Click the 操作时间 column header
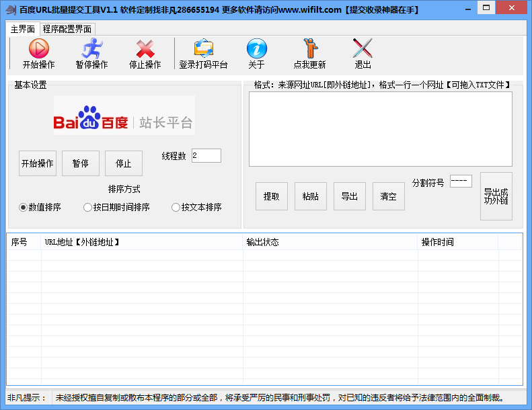The width and height of the screenshot is (532, 410). tap(458, 242)
